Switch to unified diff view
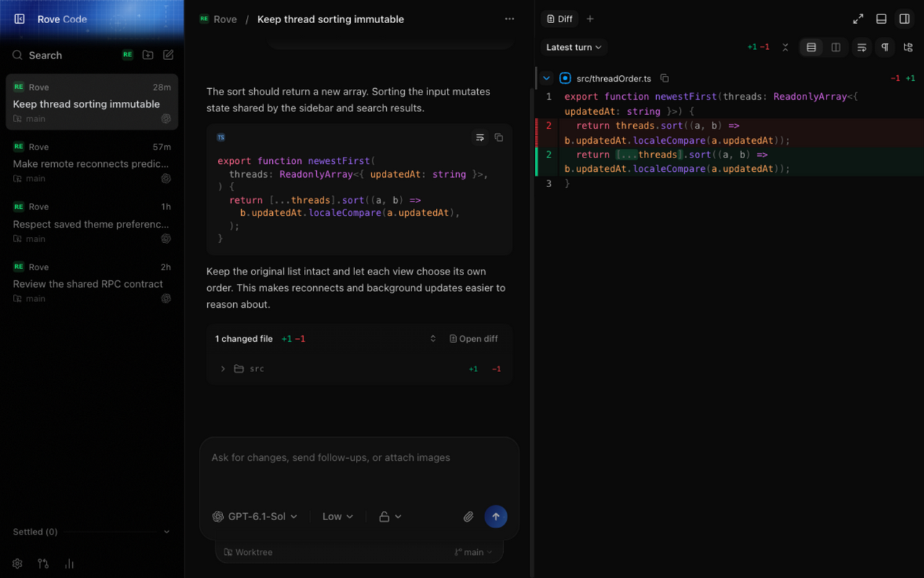The height and width of the screenshot is (578, 924). click(811, 47)
